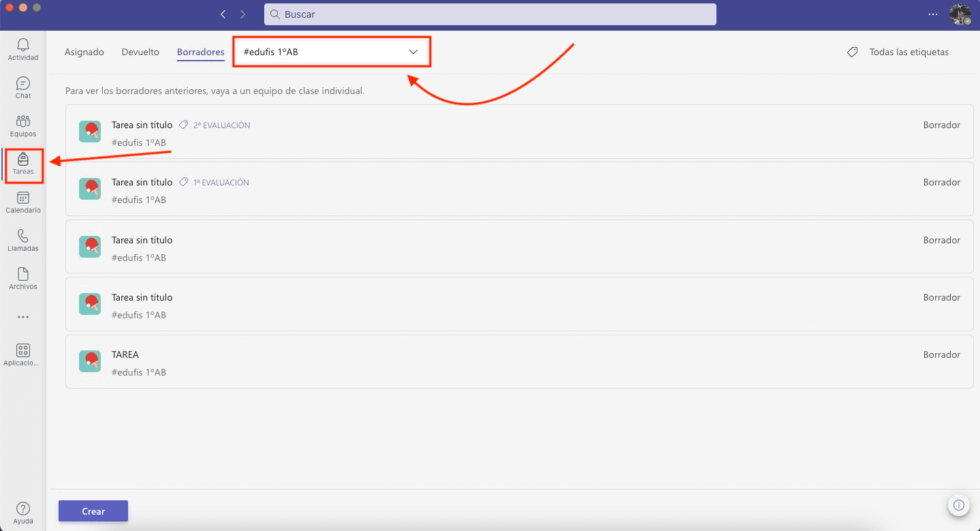
Task: Switch to the Asignado tab
Action: point(84,52)
